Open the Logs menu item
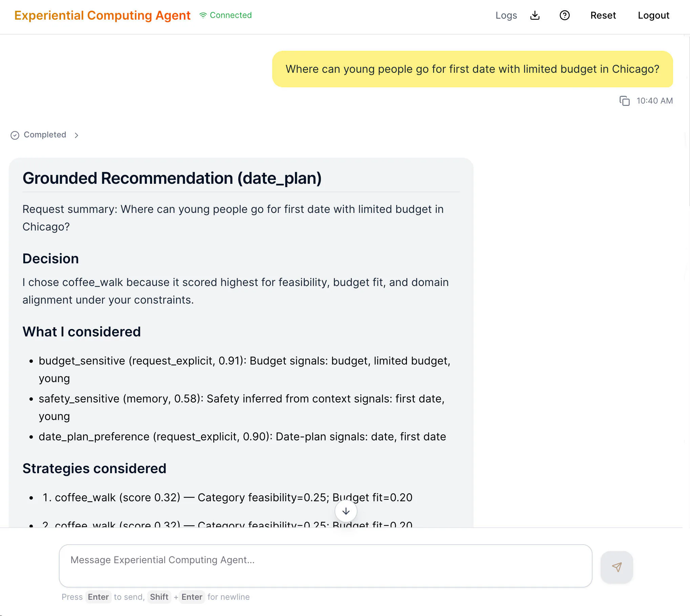 [x=506, y=16]
